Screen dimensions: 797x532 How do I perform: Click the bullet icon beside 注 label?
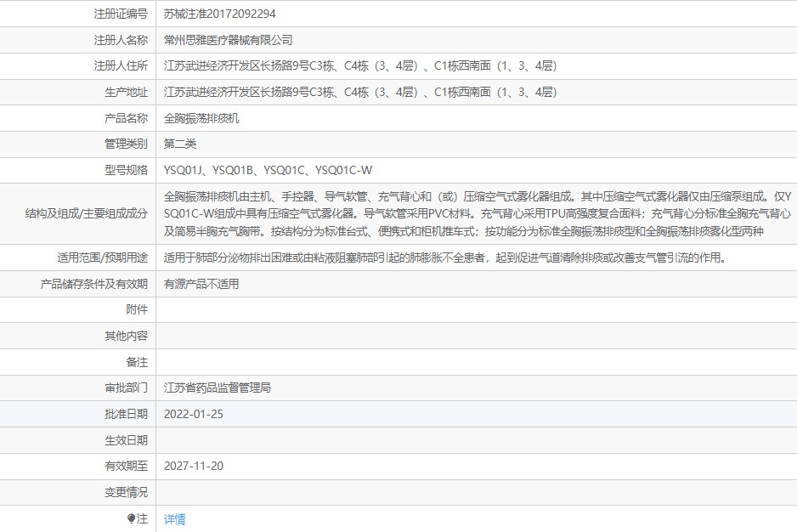(131, 518)
